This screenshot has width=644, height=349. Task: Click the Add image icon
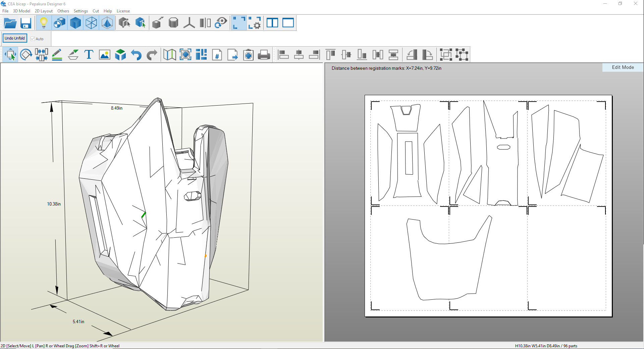tap(105, 54)
